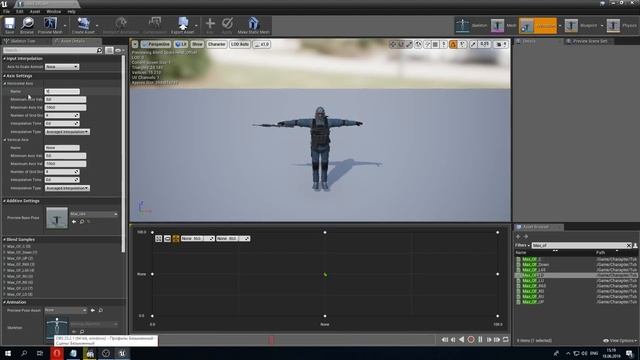Open the Windows Start menu
This screenshot has height=360, width=640.
pos(7,353)
